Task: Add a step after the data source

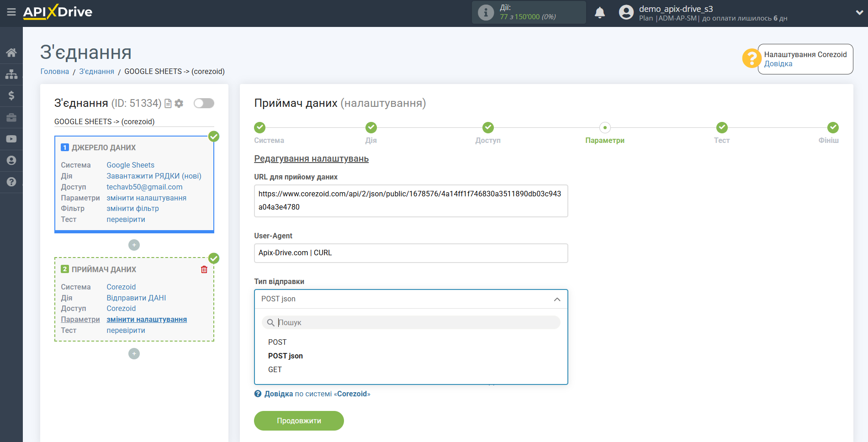Action: (x=134, y=245)
